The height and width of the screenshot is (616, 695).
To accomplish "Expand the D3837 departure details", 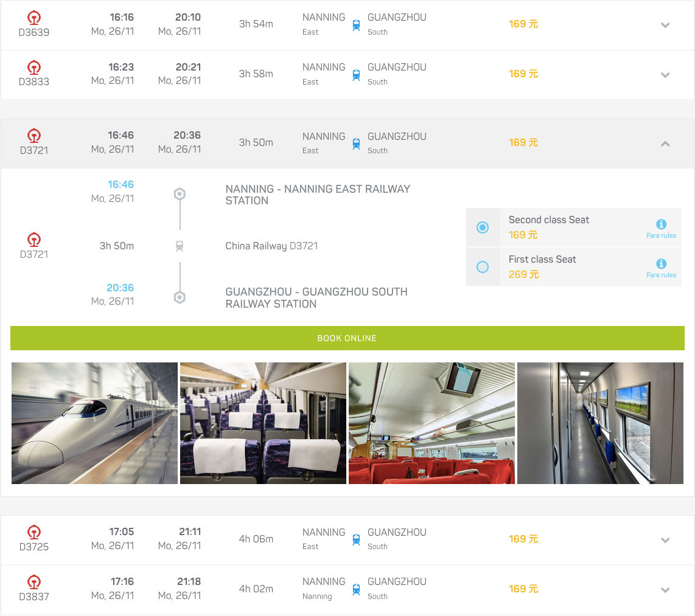I will [665, 590].
